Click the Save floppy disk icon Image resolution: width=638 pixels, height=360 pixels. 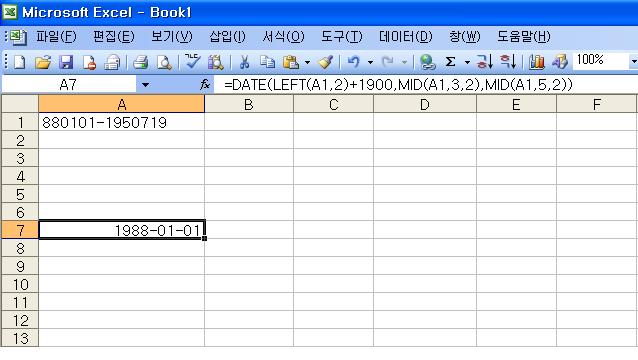pyautogui.click(x=66, y=62)
